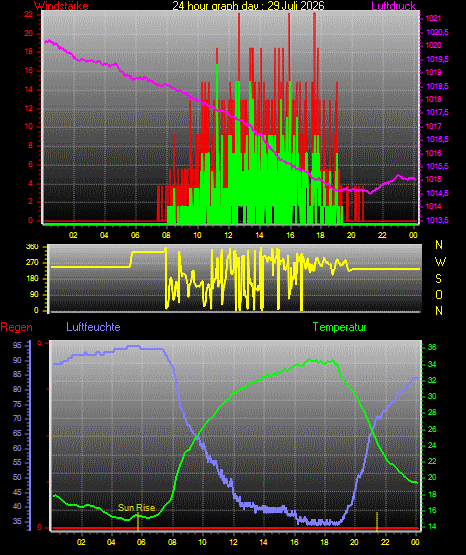Click the 24 hour graph day title

248,5
